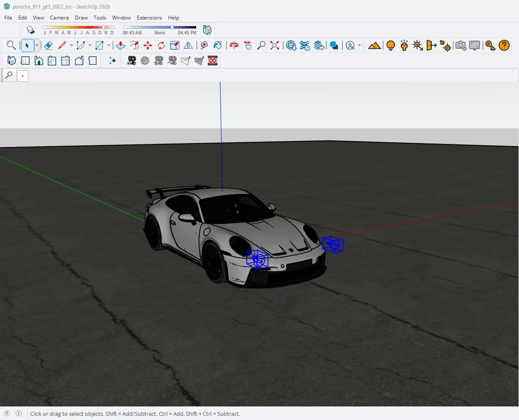The width and height of the screenshot is (519, 420).
Task: Click the orange plug and target icon
Action: click(x=445, y=45)
